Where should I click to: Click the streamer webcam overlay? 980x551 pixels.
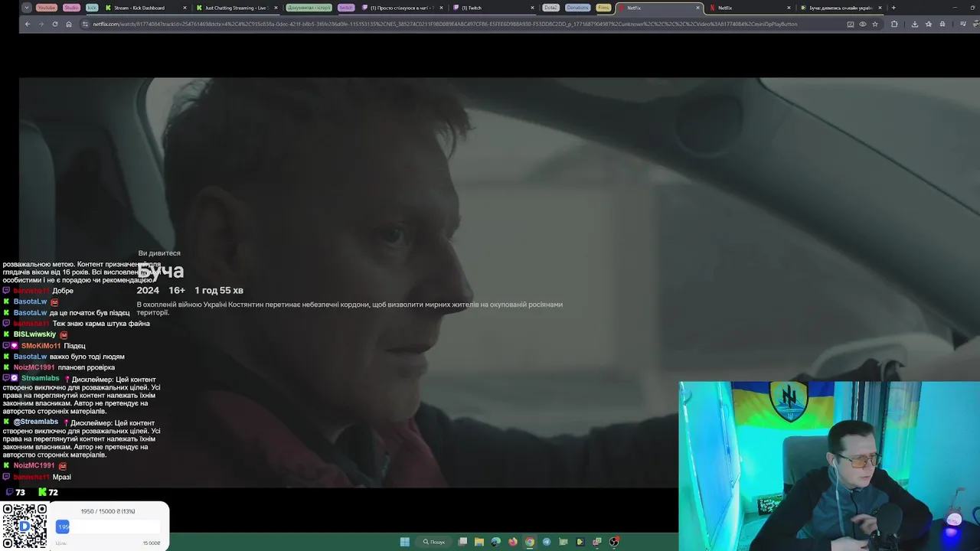[x=829, y=466]
